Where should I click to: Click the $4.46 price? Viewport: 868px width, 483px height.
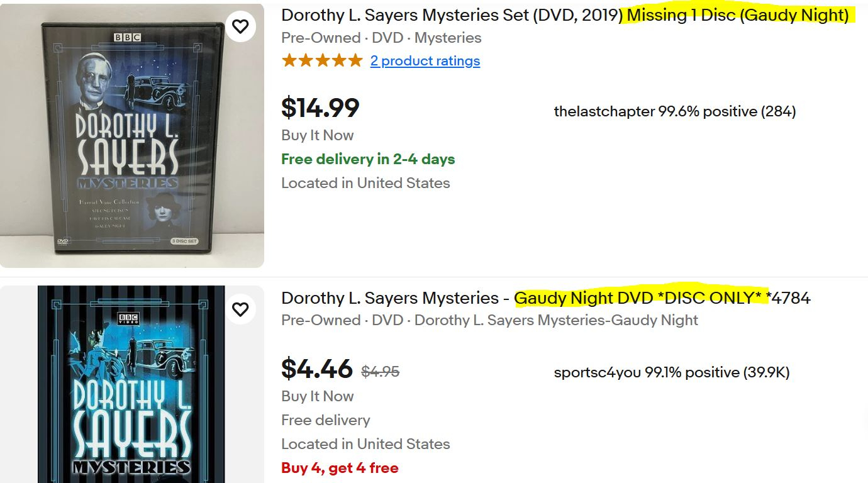(x=316, y=369)
